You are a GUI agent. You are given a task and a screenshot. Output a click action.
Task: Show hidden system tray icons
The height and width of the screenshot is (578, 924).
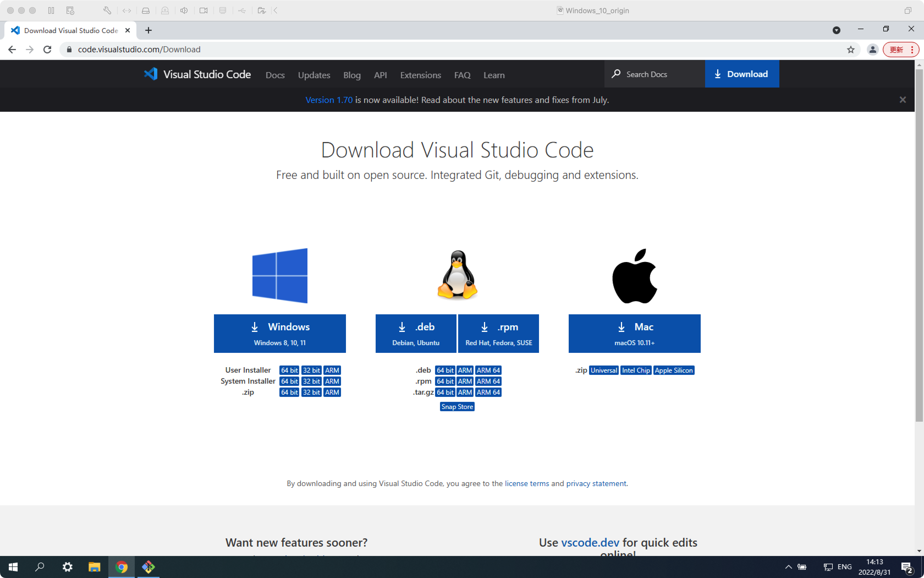pos(788,567)
